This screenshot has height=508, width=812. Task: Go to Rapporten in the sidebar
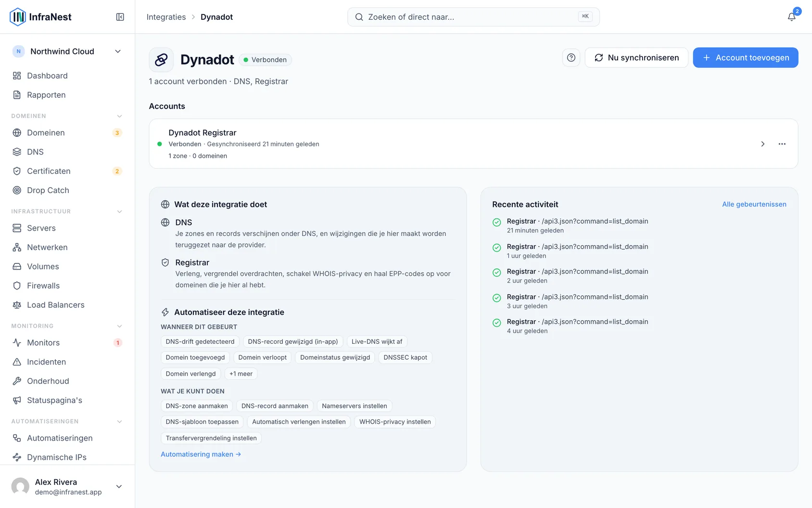point(46,95)
